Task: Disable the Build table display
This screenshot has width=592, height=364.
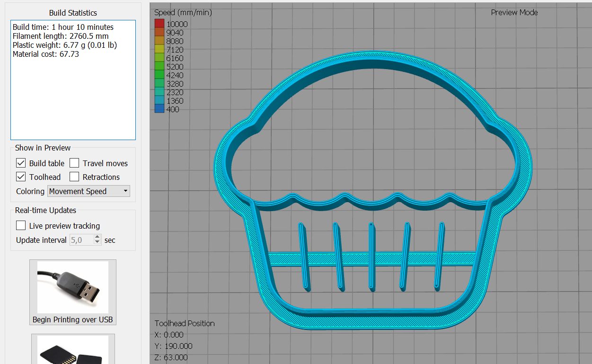Action: [x=20, y=163]
